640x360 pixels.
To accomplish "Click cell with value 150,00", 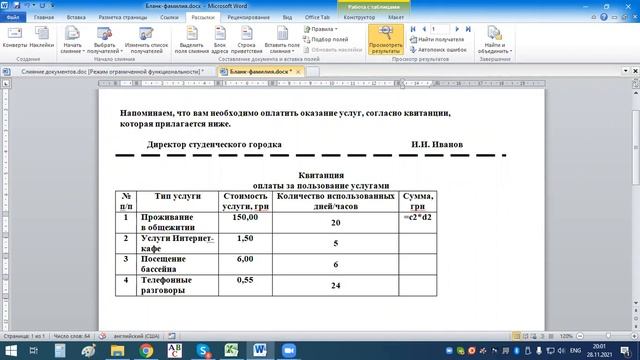I will tap(245, 222).
